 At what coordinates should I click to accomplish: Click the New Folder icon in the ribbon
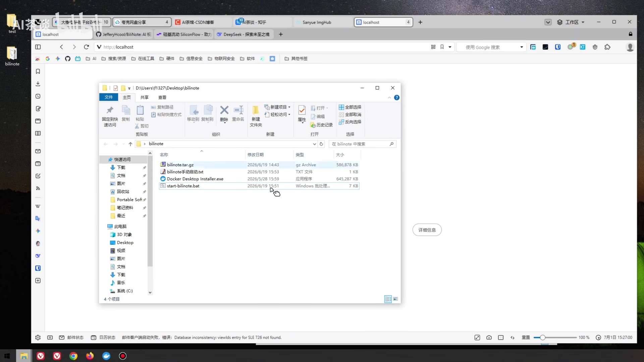256,116
